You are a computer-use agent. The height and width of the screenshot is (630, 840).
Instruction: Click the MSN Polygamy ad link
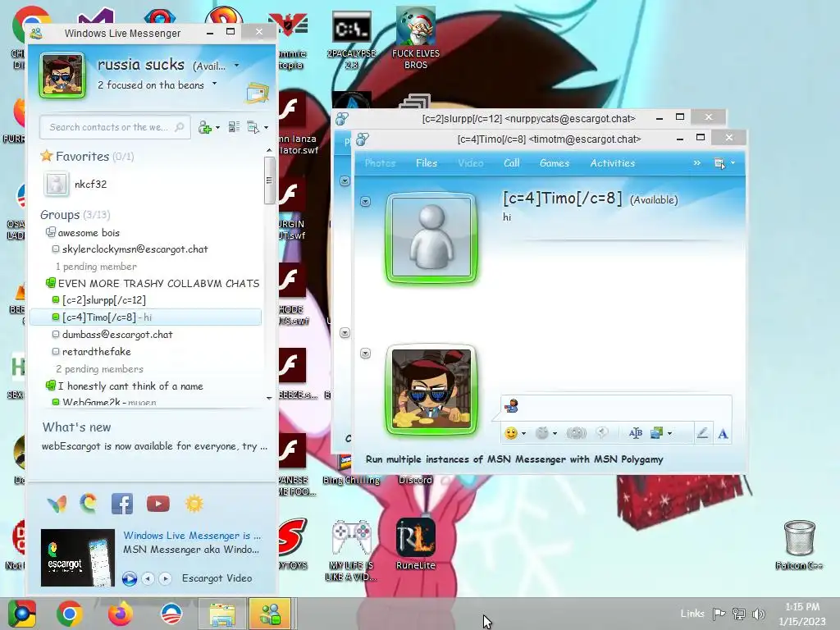click(514, 459)
